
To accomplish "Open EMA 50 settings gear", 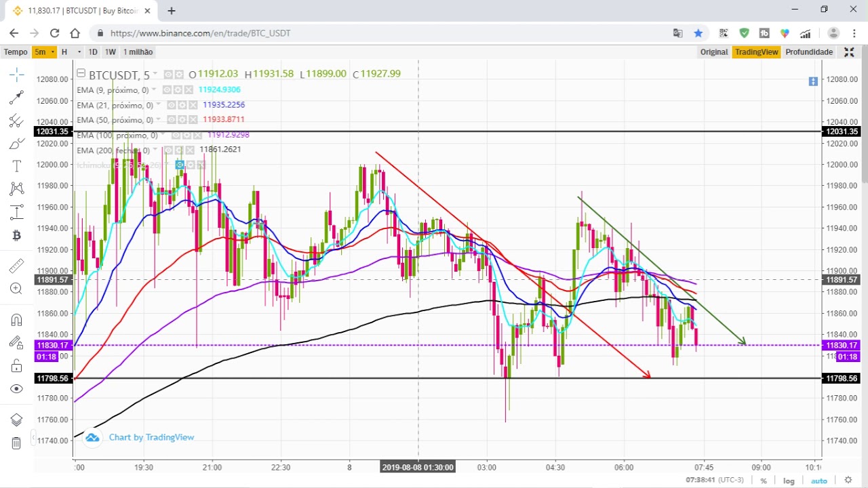I will [x=182, y=120].
